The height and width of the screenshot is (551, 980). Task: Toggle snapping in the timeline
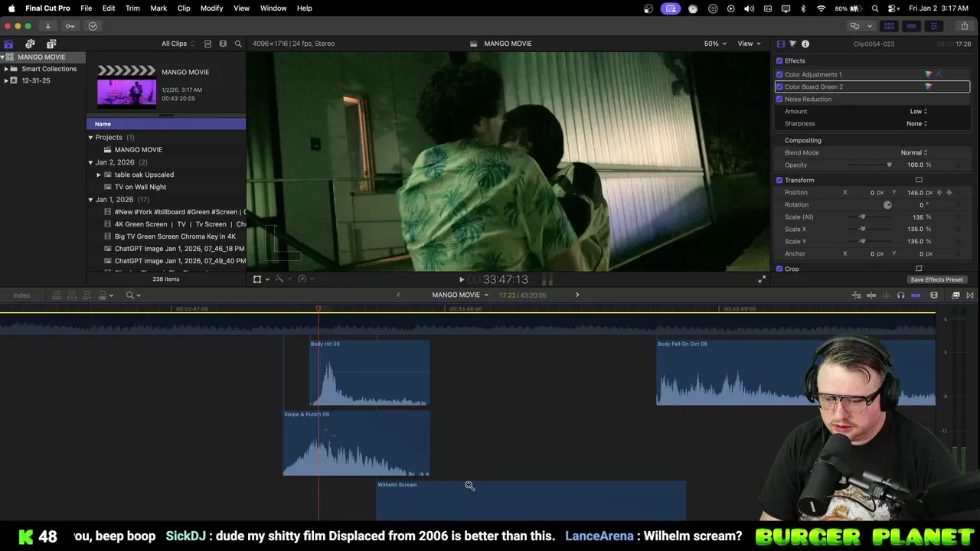(x=916, y=295)
